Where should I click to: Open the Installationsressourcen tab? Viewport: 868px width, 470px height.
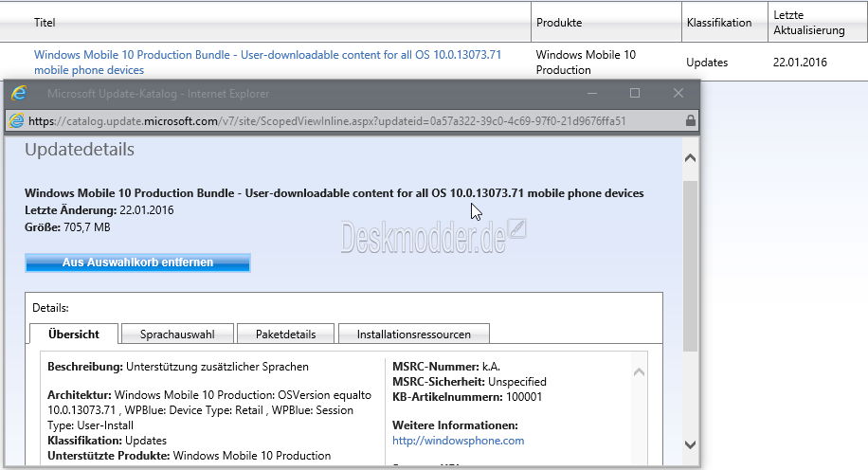pyautogui.click(x=413, y=334)
